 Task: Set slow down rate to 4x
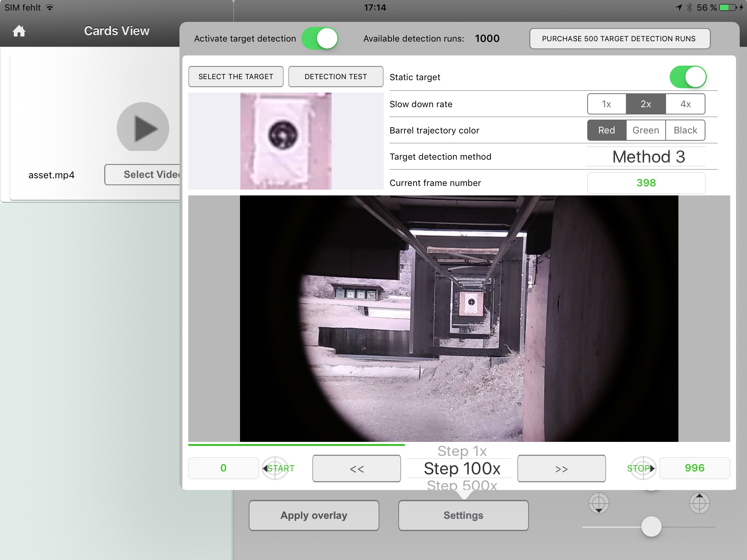click(x=685, y=104)
